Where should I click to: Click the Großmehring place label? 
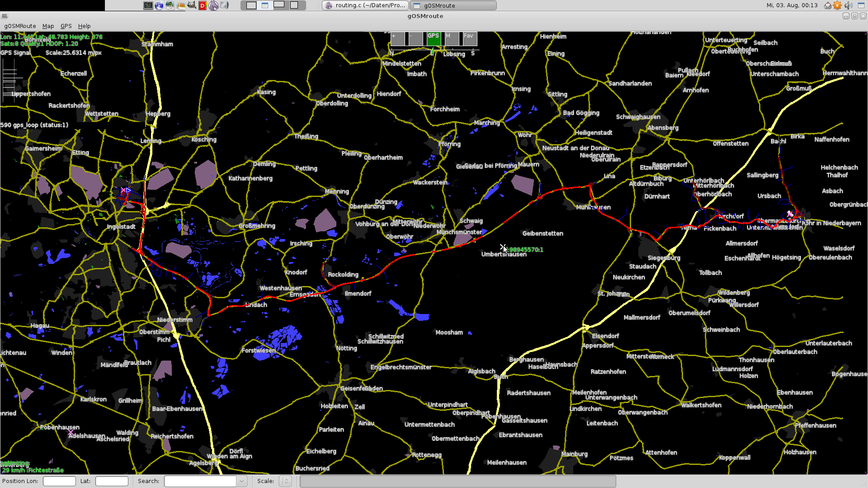[257, 226]
